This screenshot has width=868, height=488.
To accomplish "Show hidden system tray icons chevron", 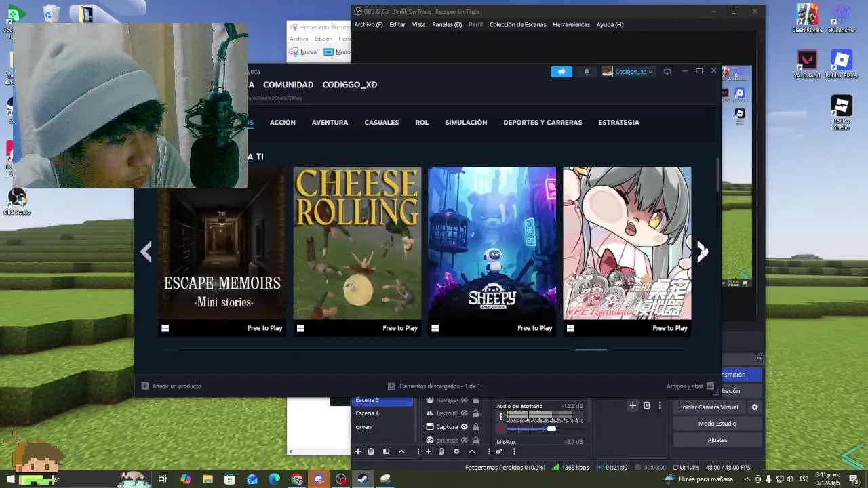I will pyautogui.click(x=747, y=479).
